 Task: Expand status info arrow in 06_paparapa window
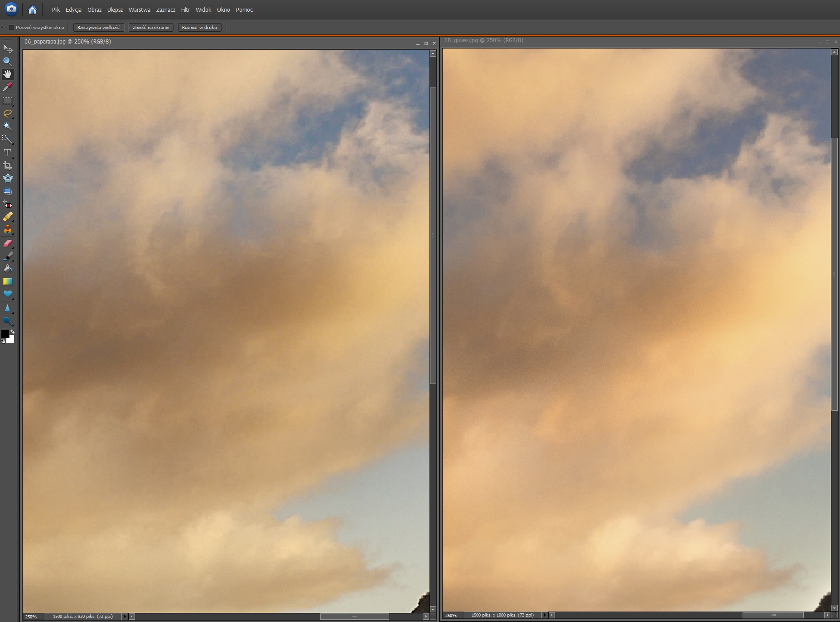point(125,617)
